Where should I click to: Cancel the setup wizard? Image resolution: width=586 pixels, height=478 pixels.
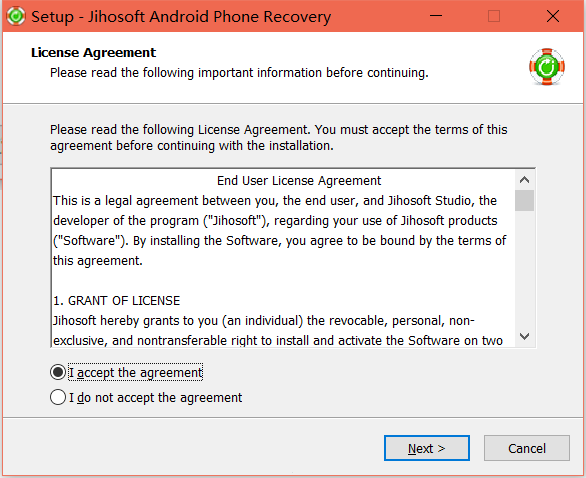tap(527, 448)
